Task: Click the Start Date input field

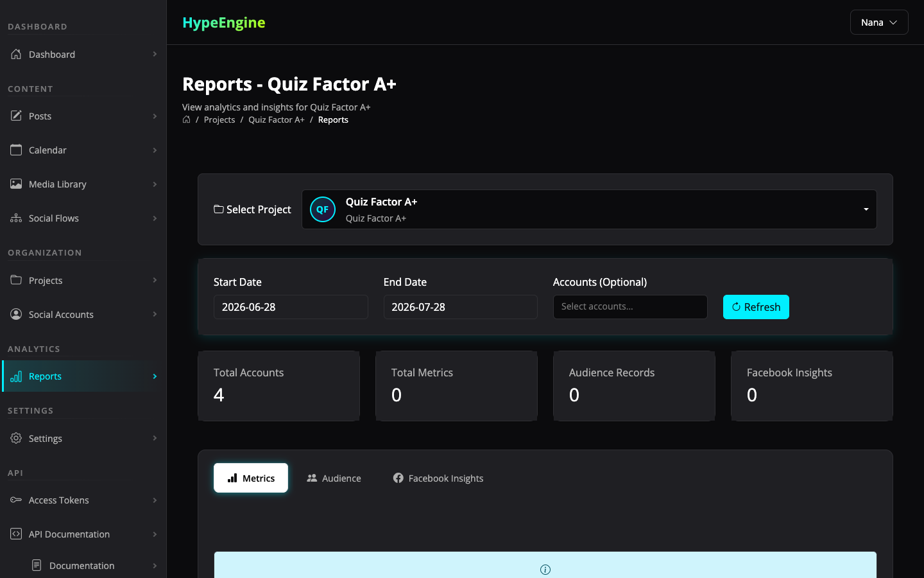Action: pos(291,307)
